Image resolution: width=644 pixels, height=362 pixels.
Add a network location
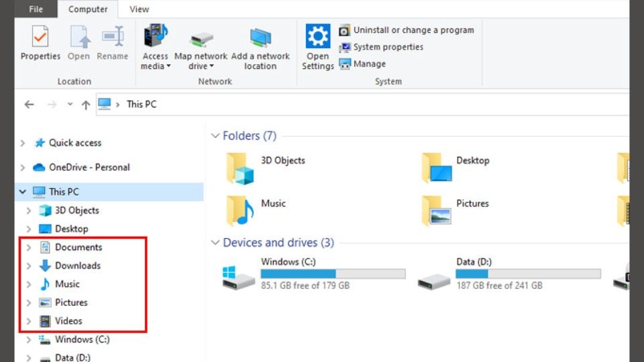pyautogui.click(x=260, y=48)
